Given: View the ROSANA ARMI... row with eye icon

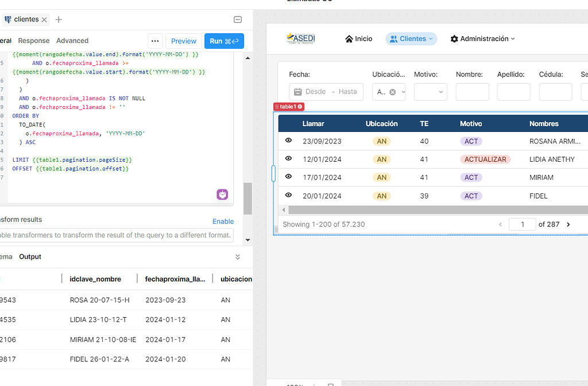Looking at the screenshot, I should click(x=288, y=141).
